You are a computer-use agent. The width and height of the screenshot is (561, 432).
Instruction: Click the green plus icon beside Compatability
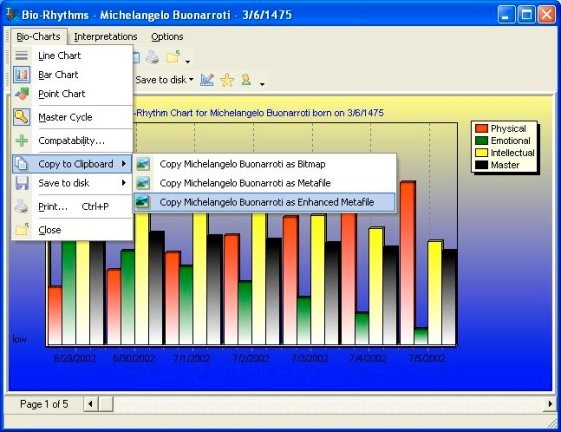coord(22,141)
